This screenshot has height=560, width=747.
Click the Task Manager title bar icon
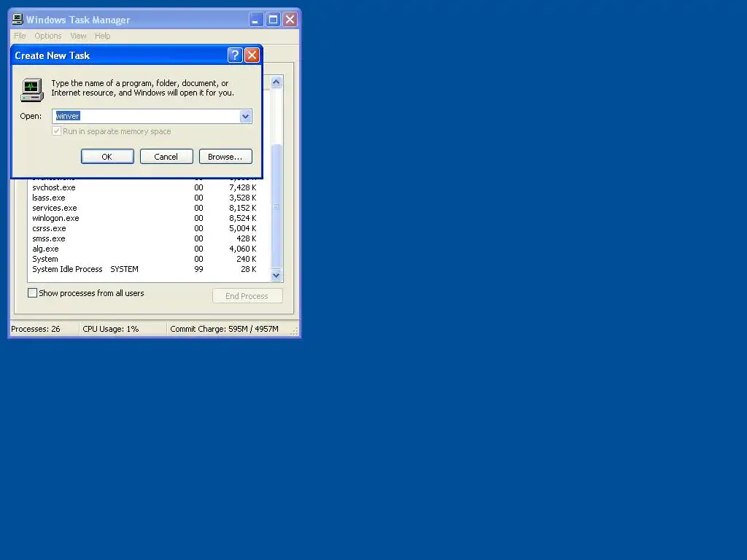pyautogui.click(x=18, y=20)
